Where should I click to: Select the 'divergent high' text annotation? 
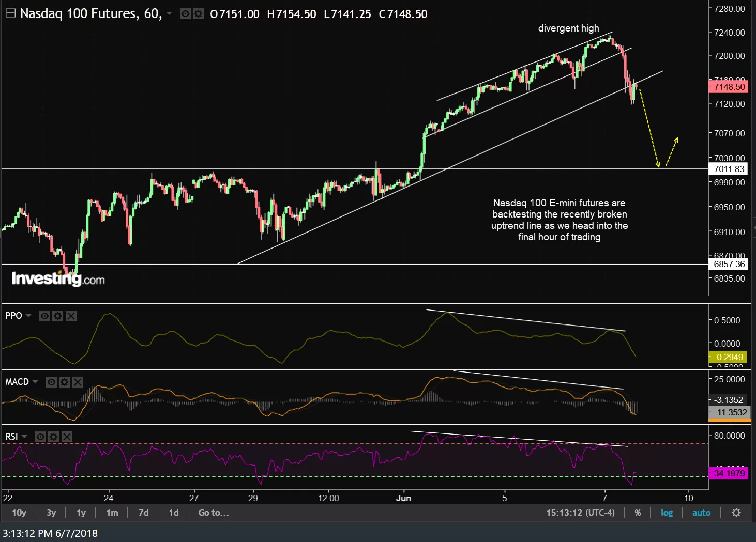pos(568,28)
